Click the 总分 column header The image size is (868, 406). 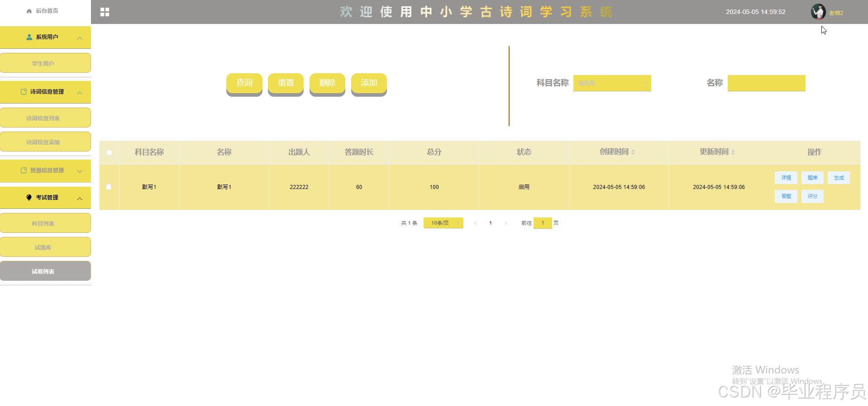[x=434, y=152]
